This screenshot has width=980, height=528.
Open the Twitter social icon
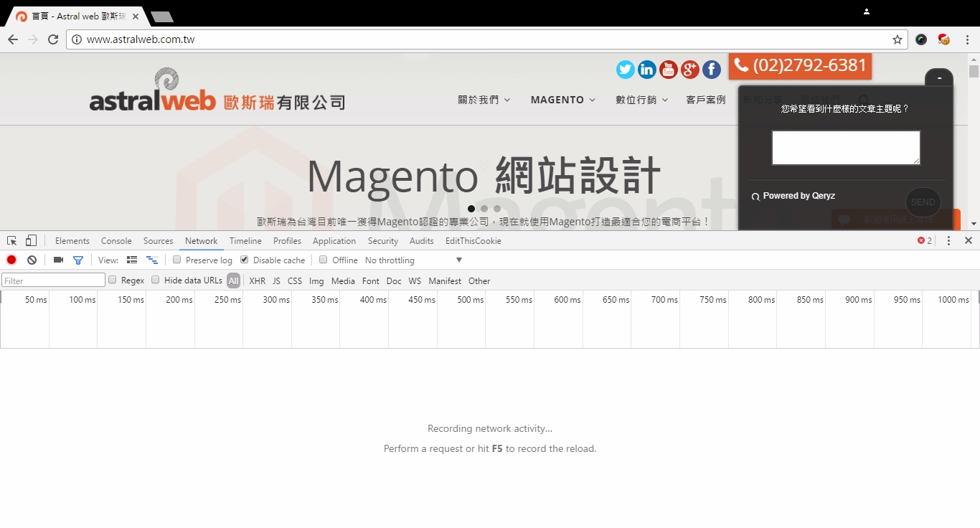(626, 70)
